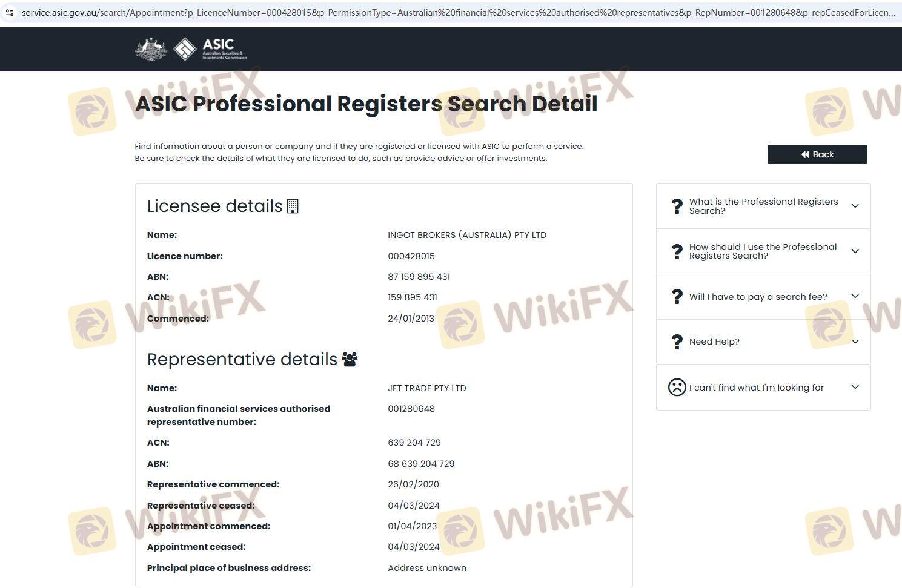Image resolution: width=902 pixels, height=588 pixels.
Task: Click question mark icon beside 'Will I have to pay'
Action: pyautogui.click(x=677, y=297)
